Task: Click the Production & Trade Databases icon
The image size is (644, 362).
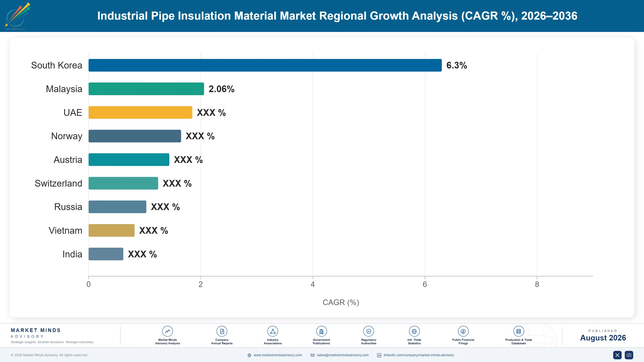Action: (x=518, y=331)
